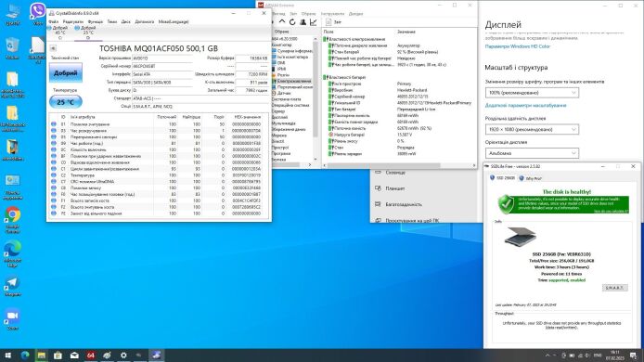Click the status dot for attribute 01
The width and height of the screenshot is (644, 362).
(54, 124)
